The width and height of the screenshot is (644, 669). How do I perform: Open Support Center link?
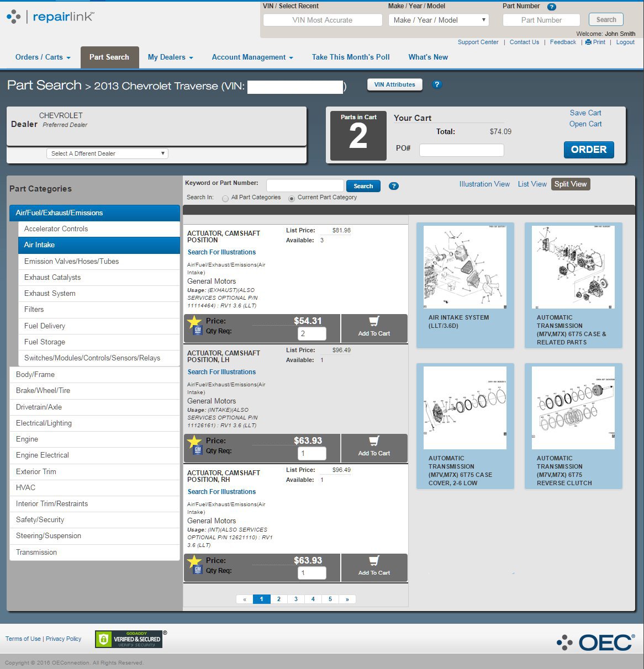click(x=478, y=42)
